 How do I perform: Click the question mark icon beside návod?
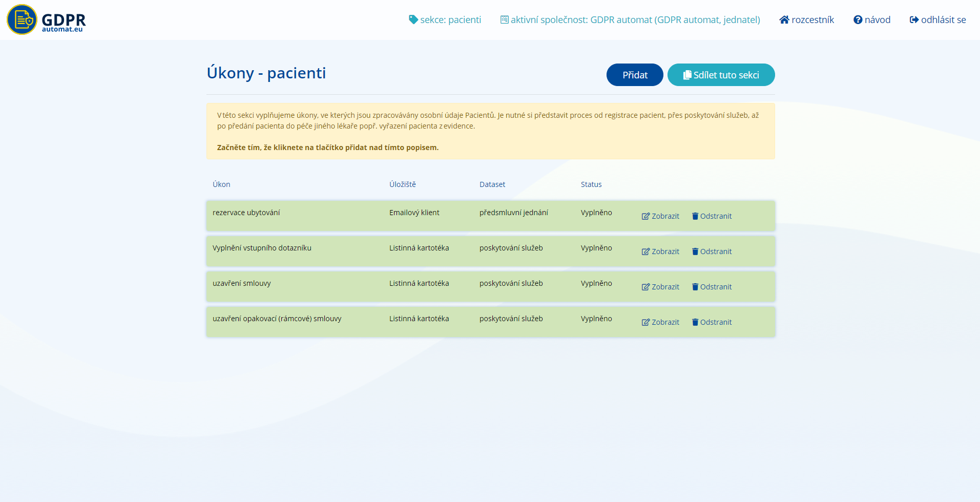[x=858, y=19]
